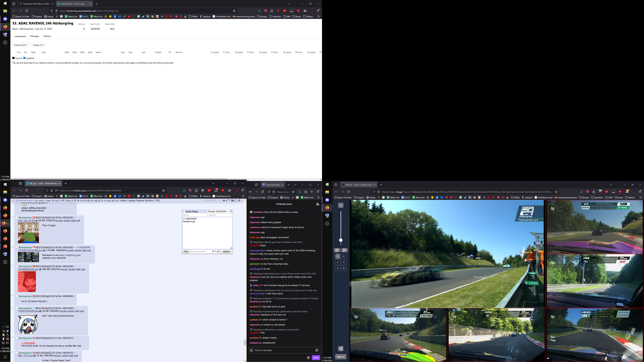
Task: Open the chat settings gear icon
Action: coord(308,357)
